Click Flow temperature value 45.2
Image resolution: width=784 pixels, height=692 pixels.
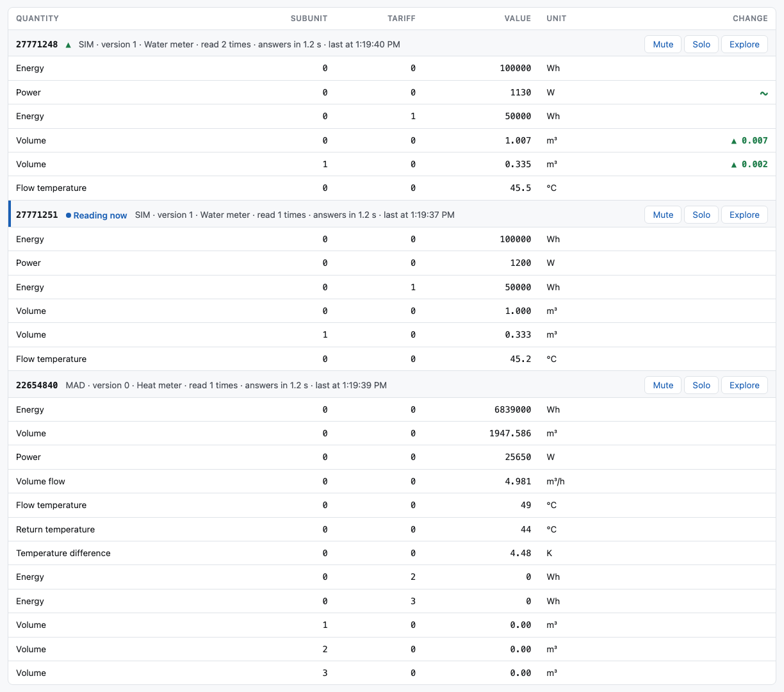coord(521,359)
